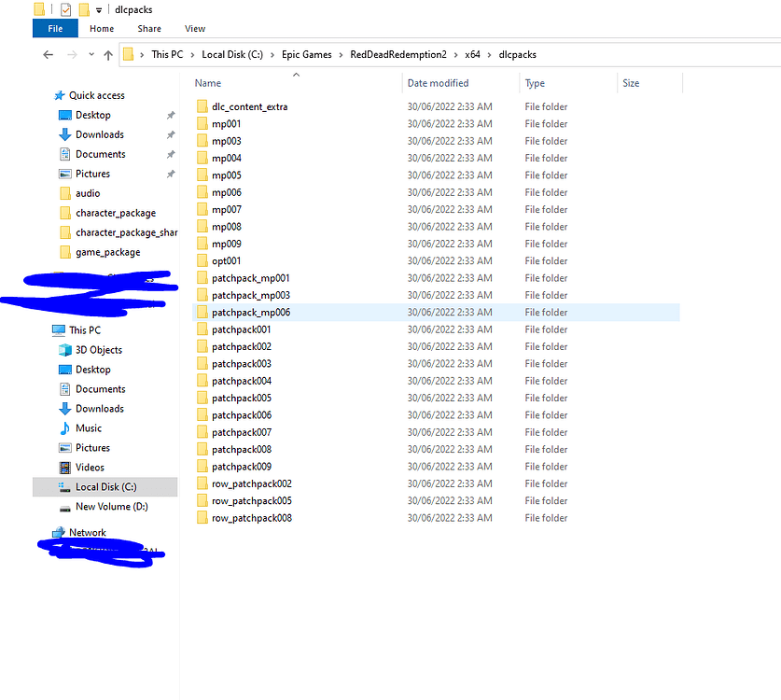Image resolution: width=781 pixels, height=700 pixels.
Task: Click the back navigation arrow
Action: point(48,54)
